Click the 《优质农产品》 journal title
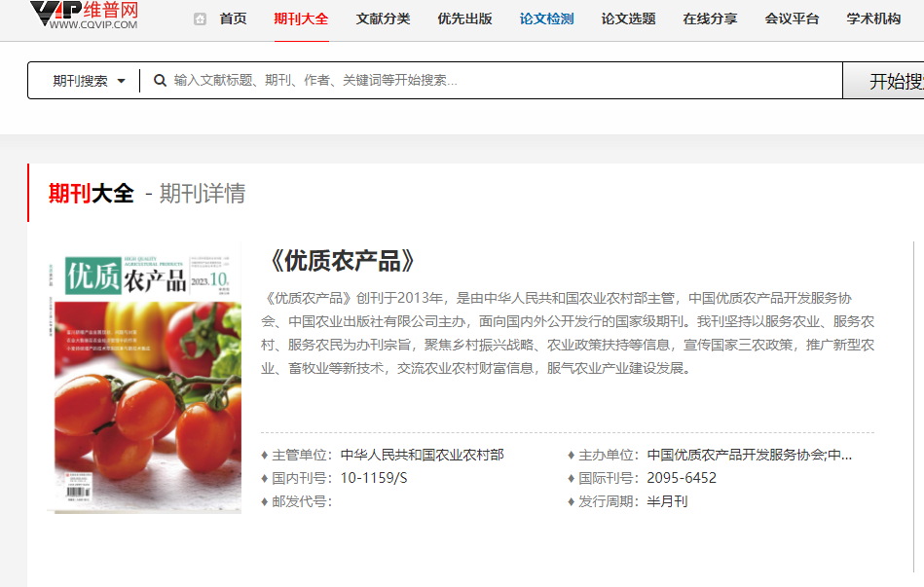 point(341,261)
